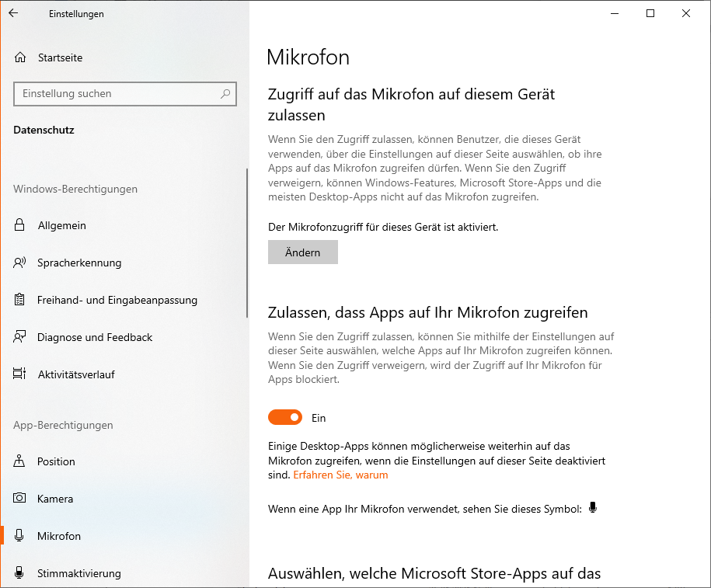Click the Kamera camera icon
The image size is (711, 588).
tap(19, 498)
